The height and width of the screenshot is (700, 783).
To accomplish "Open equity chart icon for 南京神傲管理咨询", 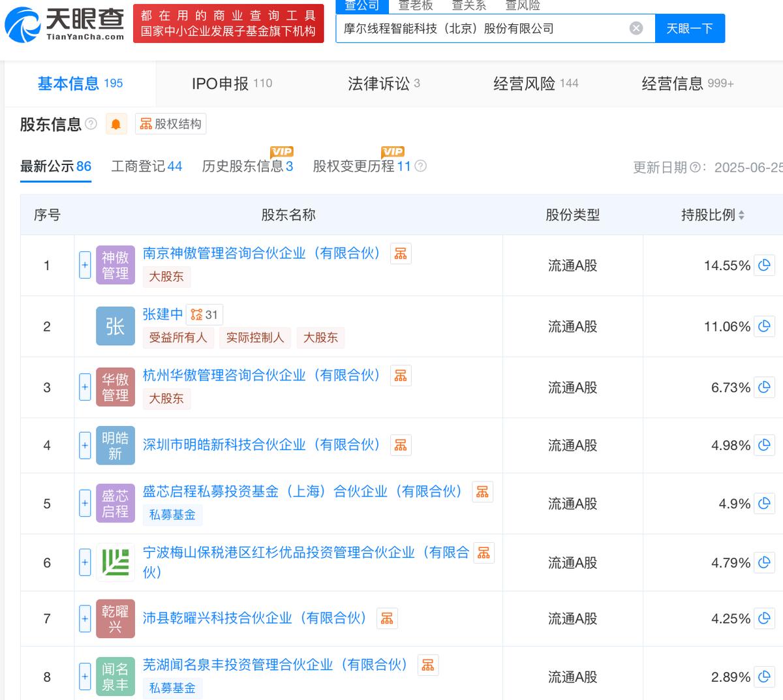I will (x=401, y=254).
